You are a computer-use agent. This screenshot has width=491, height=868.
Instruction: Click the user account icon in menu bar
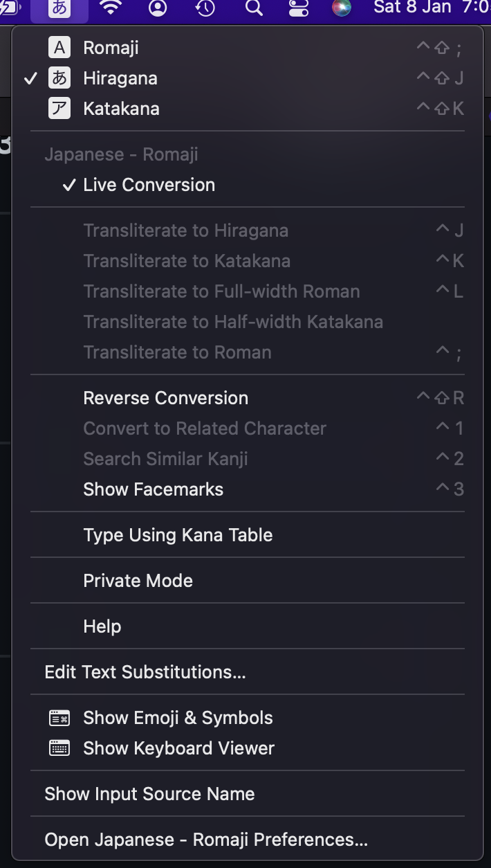(158, 8)
